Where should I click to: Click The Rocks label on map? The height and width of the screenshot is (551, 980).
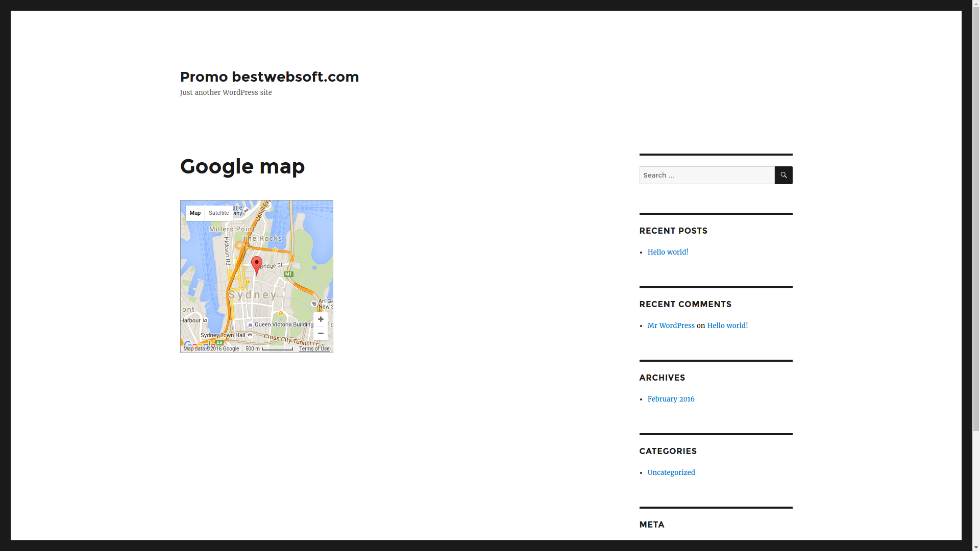pyautogui.click(x=262, y=239)
